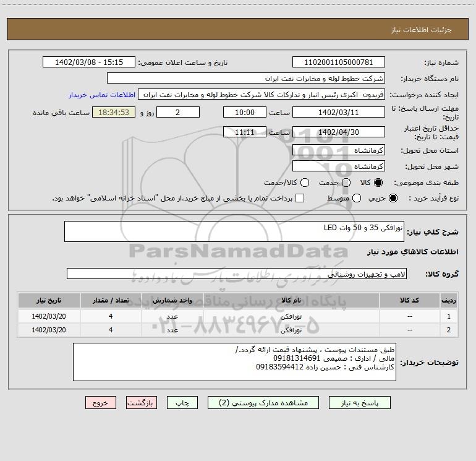Screen dimensions: 476x461
Task: Click price validity date 1402/04/30
Action: click(x=339, y=132)
